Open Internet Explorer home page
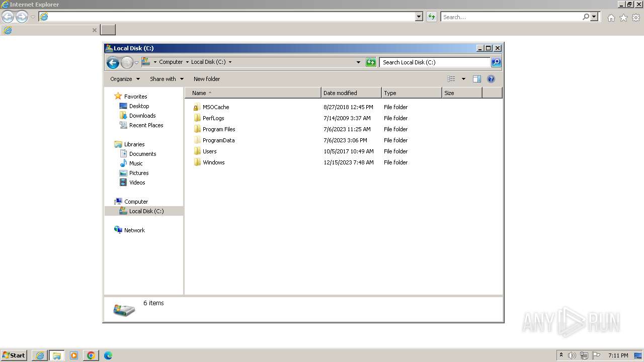Image resolution: width=644 pixels, height=362 pixels. tap(611, 18)
